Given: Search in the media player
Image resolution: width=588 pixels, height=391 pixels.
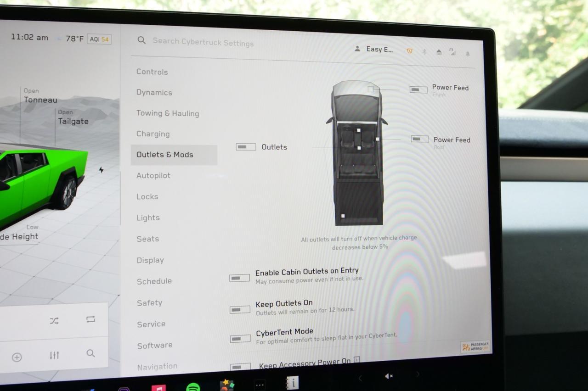Looking at the screenshot, I should tap(90, 353).
